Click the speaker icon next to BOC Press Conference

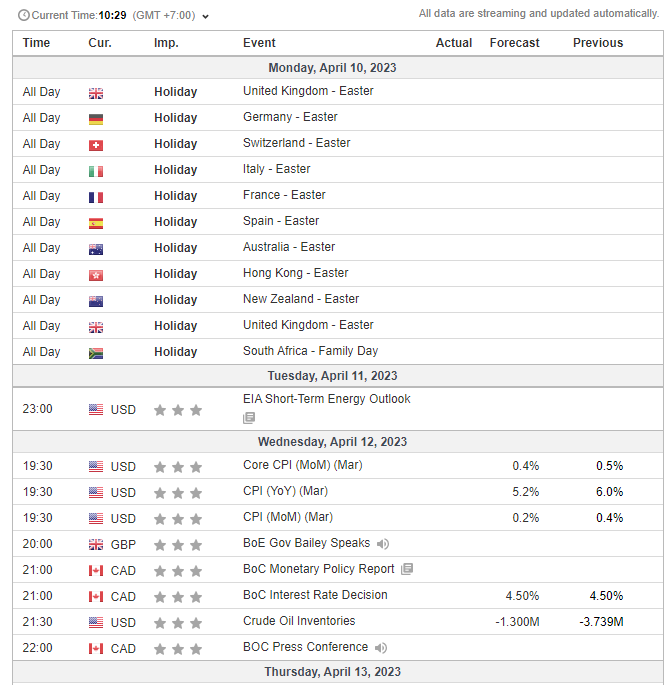381,648
